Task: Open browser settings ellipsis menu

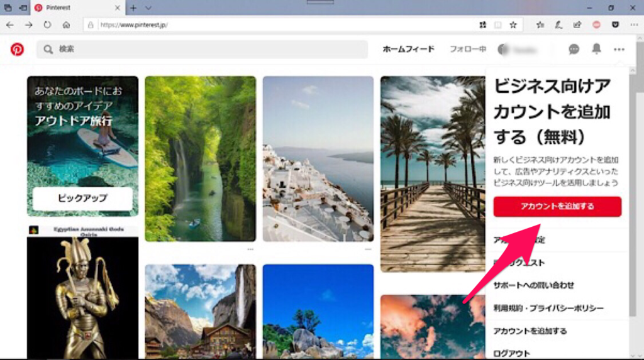Action: (634, 25)
